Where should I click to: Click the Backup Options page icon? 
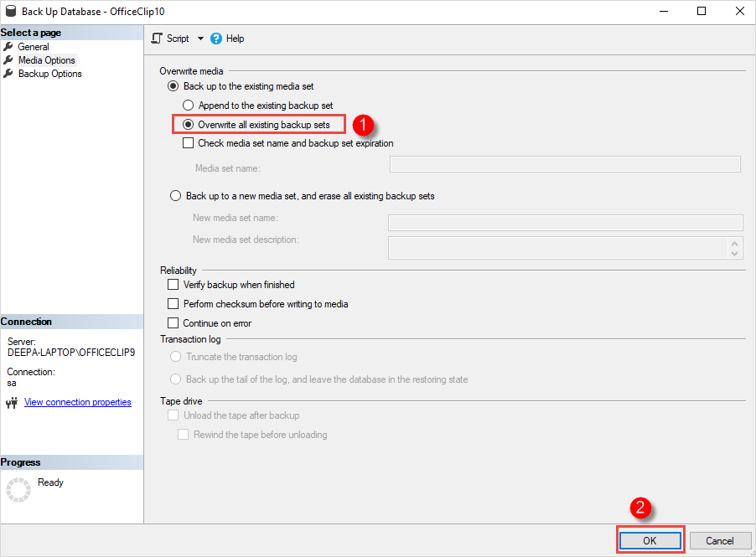click(x=8, y=73)
